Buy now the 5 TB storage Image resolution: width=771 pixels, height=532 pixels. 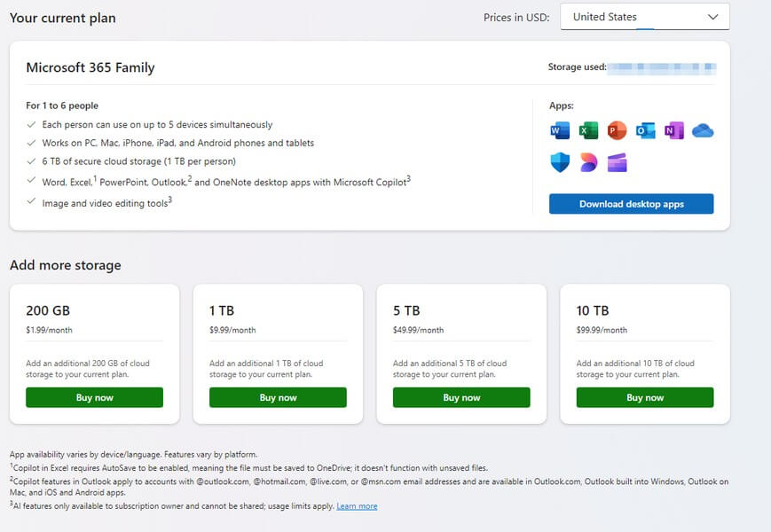[x=461, y=397]
